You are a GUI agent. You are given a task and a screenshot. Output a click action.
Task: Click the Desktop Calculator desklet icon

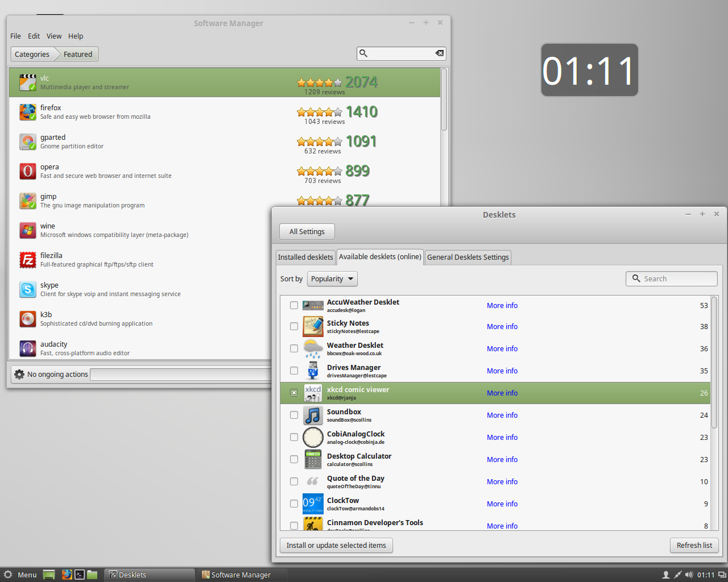point(313,460)
